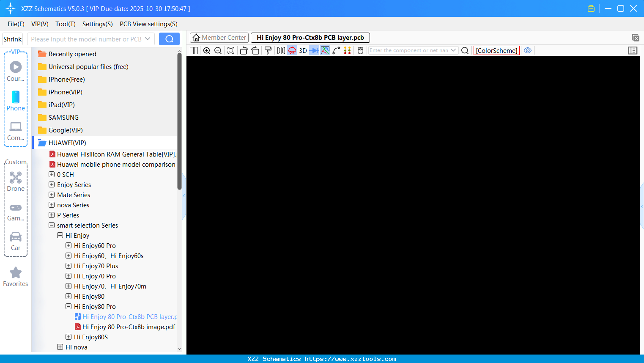
Task: Toggle the 3D view mode
Action: pos(303,50)
